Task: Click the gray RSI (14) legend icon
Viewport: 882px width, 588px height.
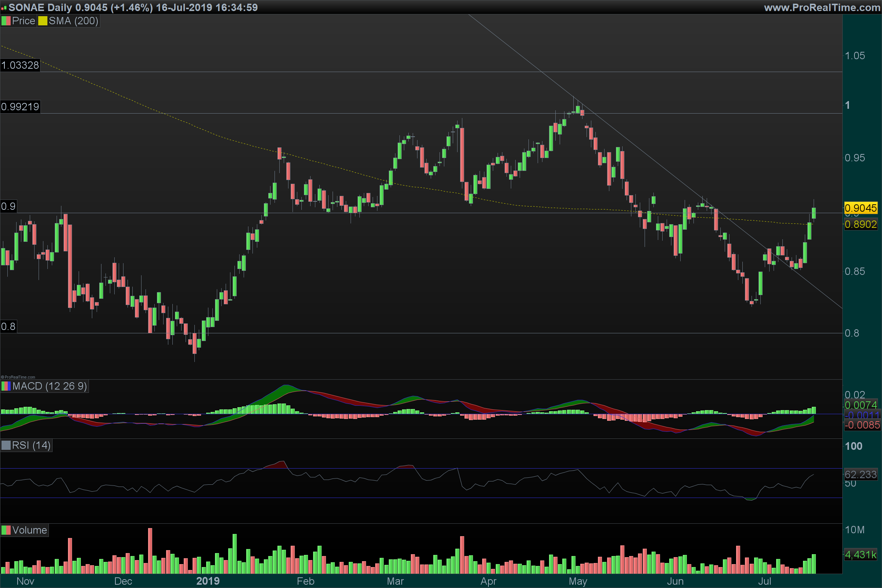Action: click(x=6, y=445)
